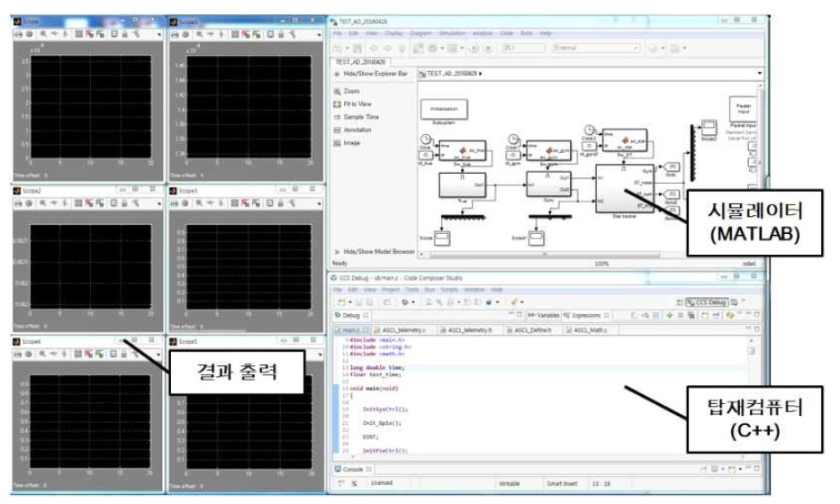Switch to the ASCL_Define.h editor tab
This screenshot has height=504, width=840.
pyautogui.click(x=532, y=330)
